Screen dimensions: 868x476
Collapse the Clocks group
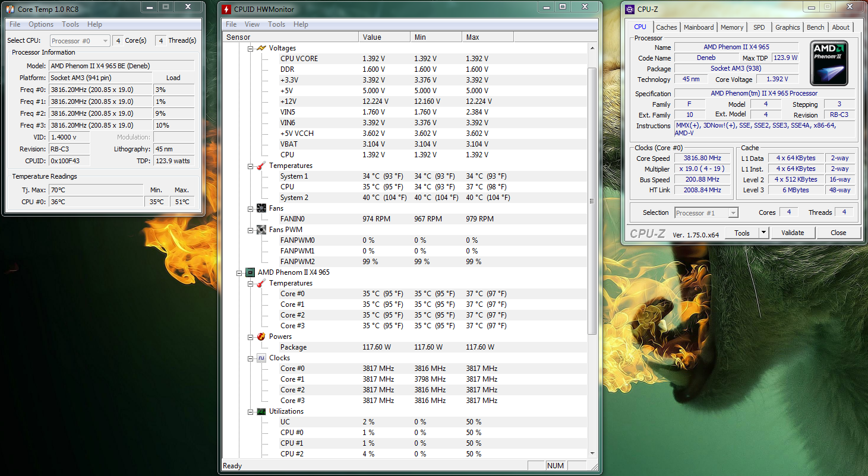click(250, 358)
